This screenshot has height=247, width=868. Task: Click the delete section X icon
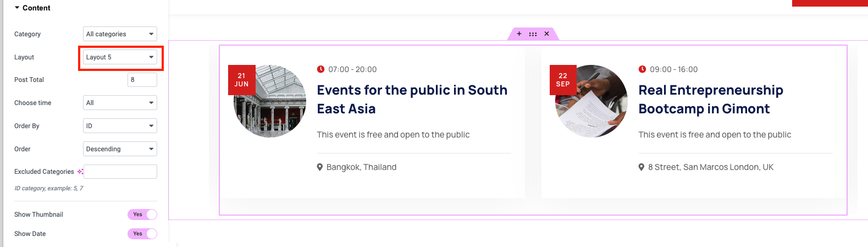546,34
